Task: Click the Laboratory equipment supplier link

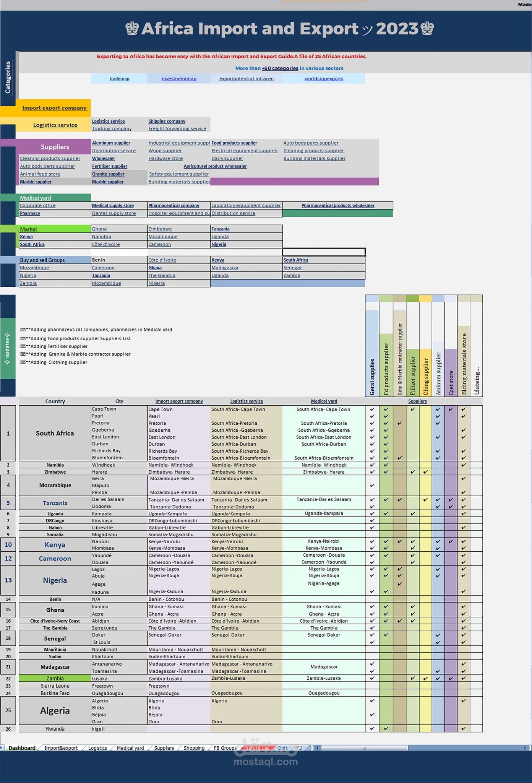Action: coord(246,205)
